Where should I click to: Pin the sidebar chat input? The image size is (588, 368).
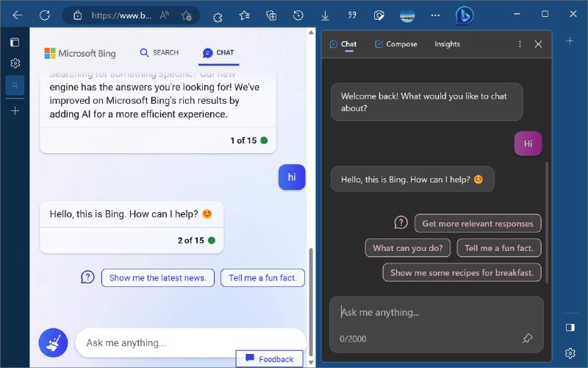527,339
